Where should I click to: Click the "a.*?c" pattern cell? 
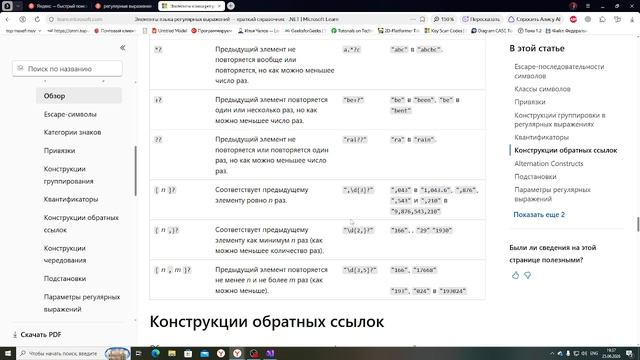(351, 49)
